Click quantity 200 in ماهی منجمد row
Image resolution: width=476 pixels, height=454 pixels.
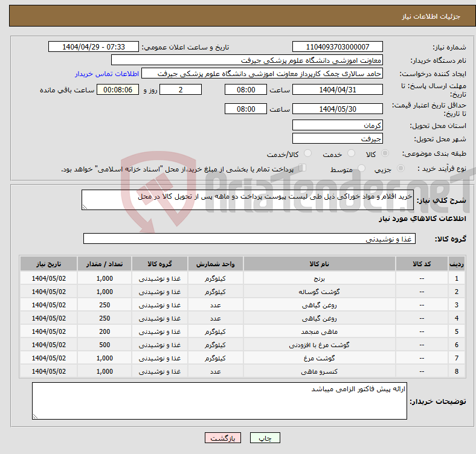click(x=105, y=331)
